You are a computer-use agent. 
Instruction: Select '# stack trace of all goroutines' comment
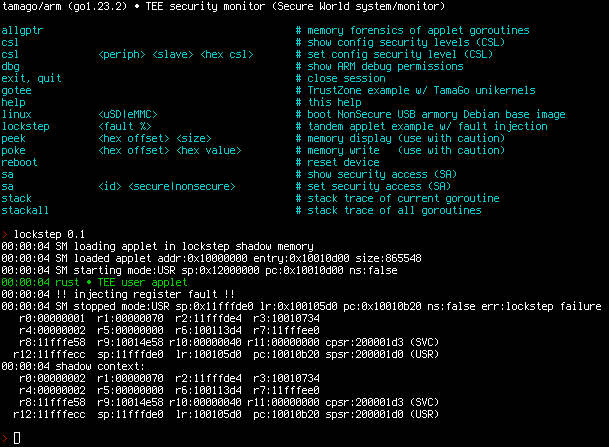coord(388,210)
